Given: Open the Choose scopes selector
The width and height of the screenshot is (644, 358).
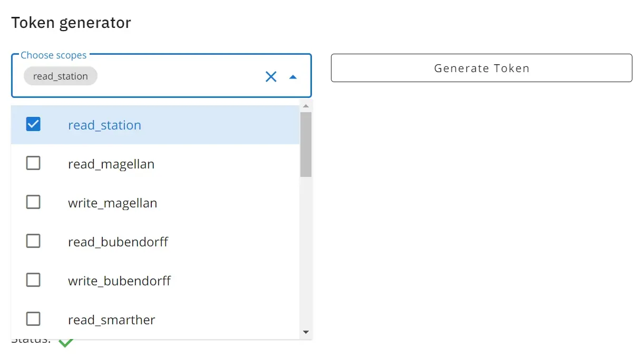Looking at the screenshot, I should click(x=158, y=76).
